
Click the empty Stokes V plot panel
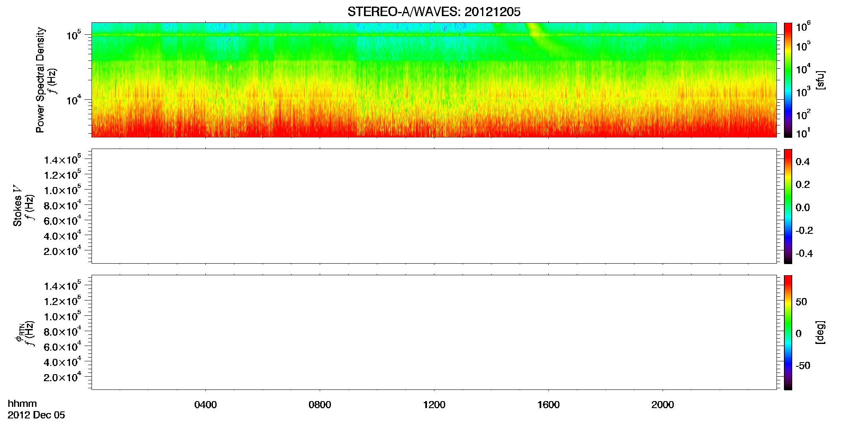(x=434, y=206)
